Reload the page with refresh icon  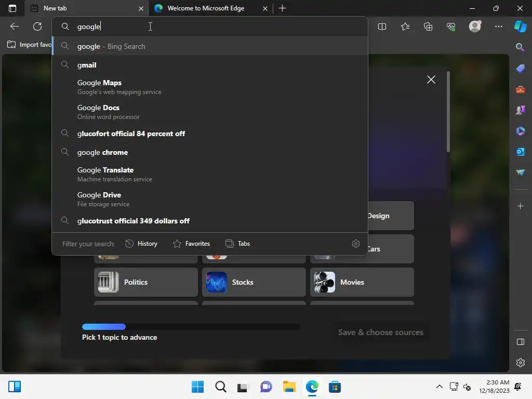coord(37,26)
